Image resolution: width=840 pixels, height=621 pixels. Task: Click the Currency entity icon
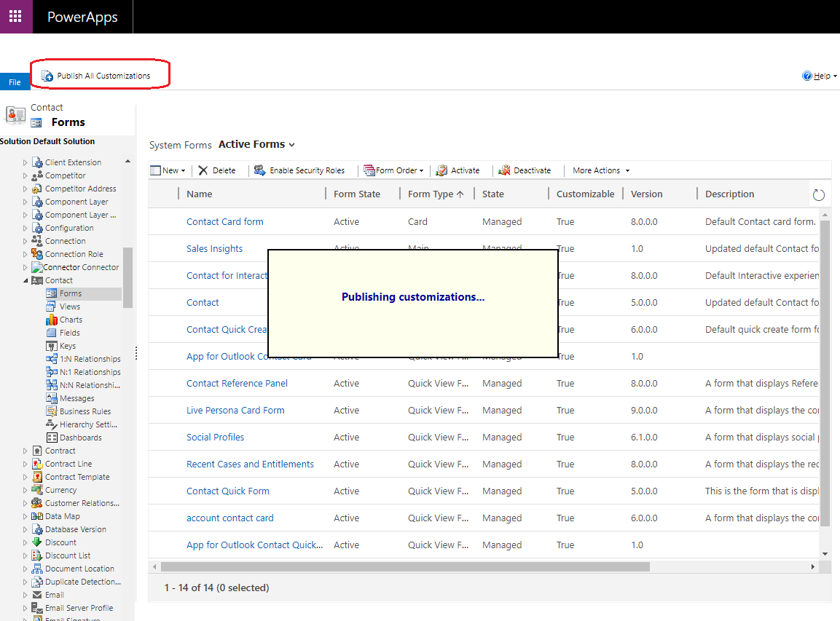coord(37,490)
